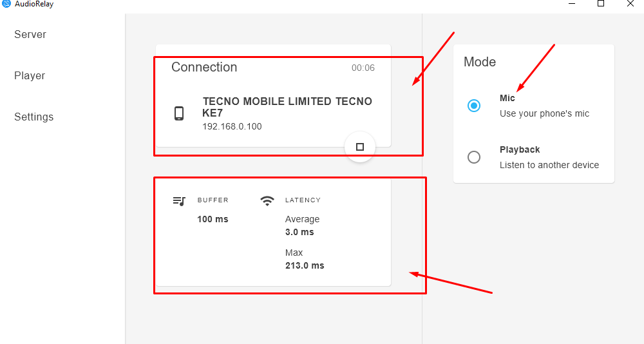
Task: Choose "Listen to another device" option text
Action: click(x=549, y=165)
